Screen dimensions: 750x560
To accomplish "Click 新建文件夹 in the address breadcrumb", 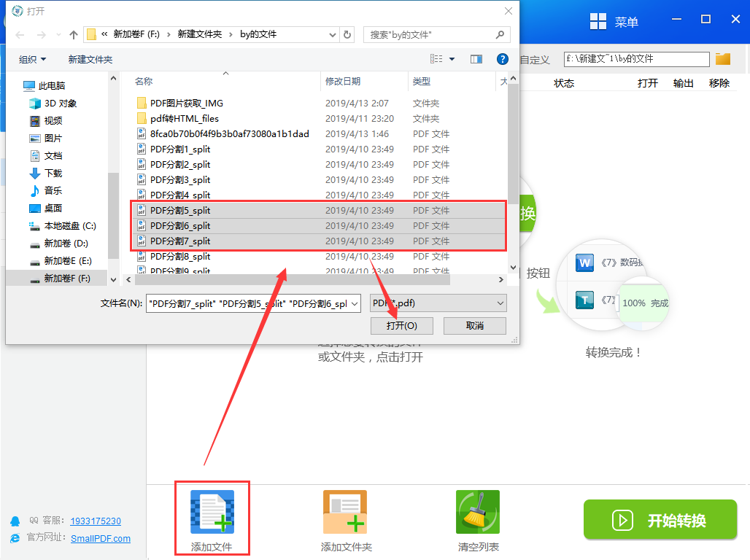I will (x=199, y=34).
